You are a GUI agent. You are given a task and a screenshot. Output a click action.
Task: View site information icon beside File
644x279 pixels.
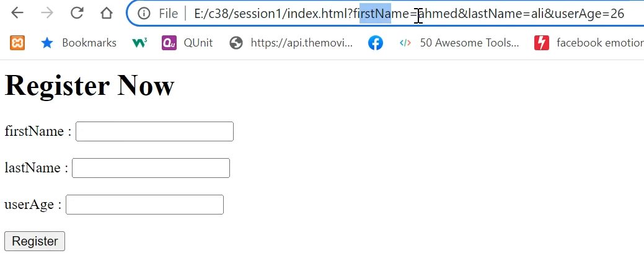point(144,14)
